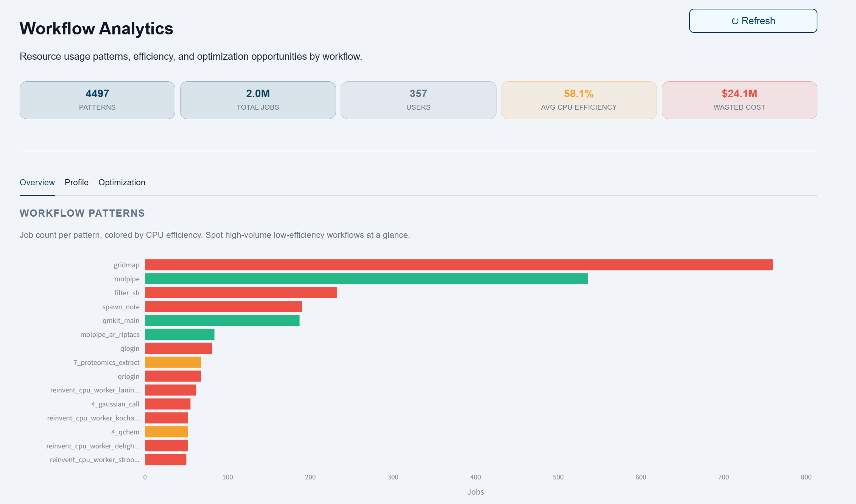Click the Workflow Analytics page title

tap(96, 29)
